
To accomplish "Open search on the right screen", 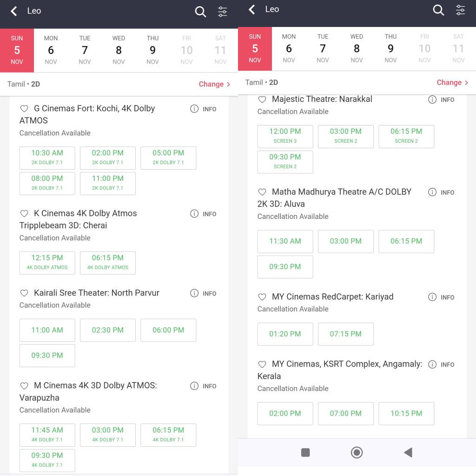I will coord(438,10).
